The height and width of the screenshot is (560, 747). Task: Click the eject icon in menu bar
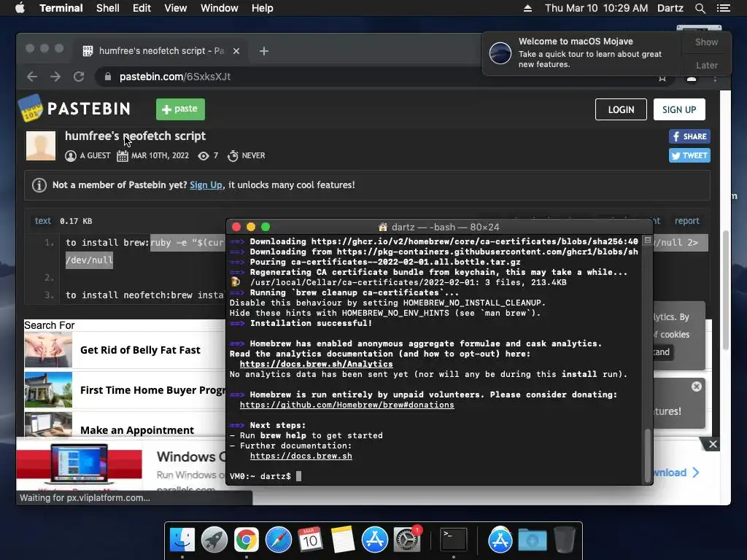[x=527, y=8]
